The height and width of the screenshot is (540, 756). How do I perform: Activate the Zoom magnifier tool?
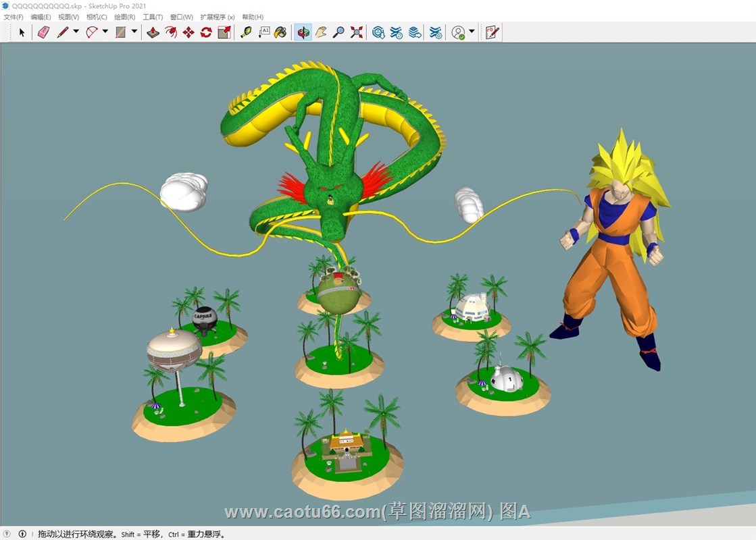(339, 33)
